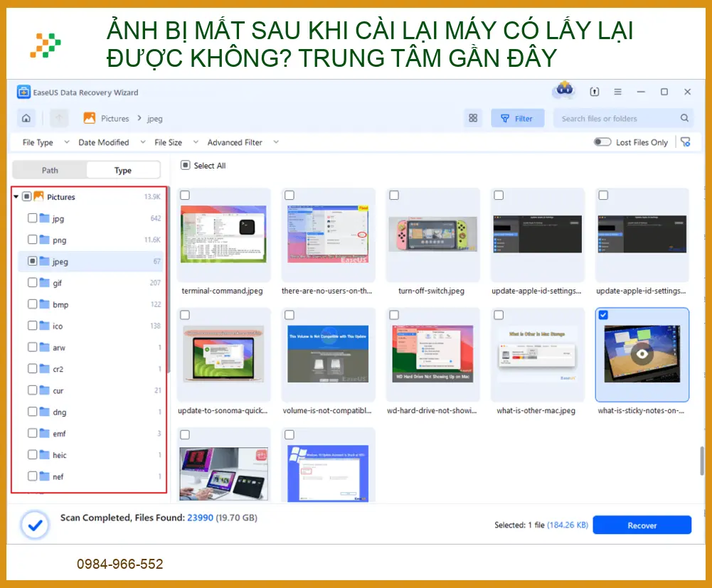Click the dng folder icon
The height and width of the screenshot is (588, 712).
(45, 412)
